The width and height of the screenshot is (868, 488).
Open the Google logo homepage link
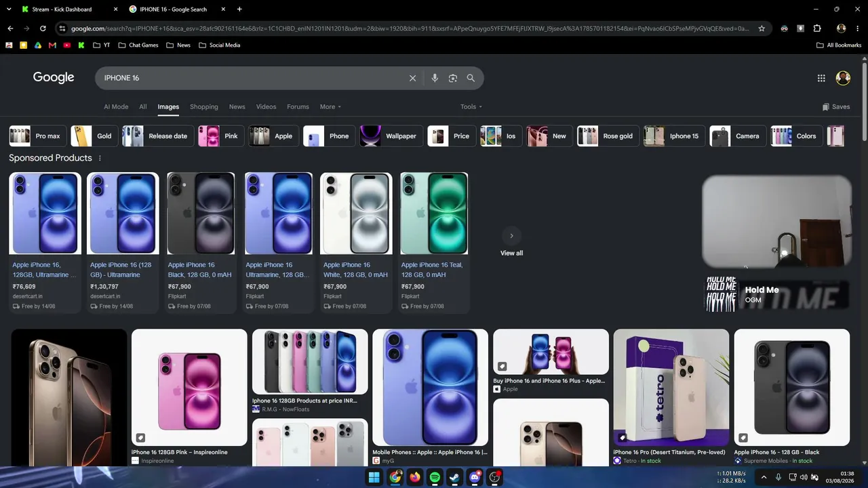[x=54, y=77]
